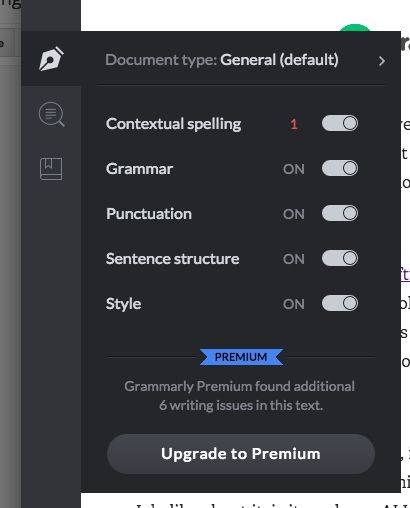This screenshot has width=410, height=508.
Task: Click the ON status beside Sentence structure
Action: click(x=294, y=259)
